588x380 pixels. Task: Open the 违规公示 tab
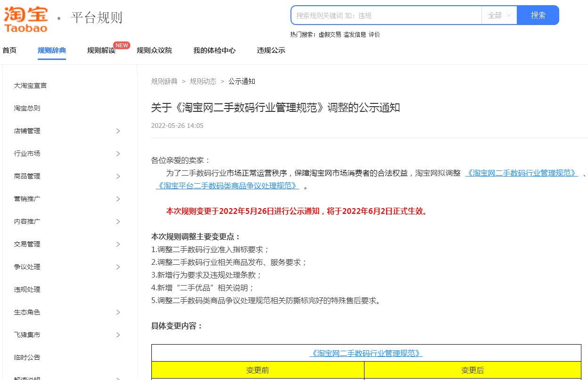(x=271, y=51)
